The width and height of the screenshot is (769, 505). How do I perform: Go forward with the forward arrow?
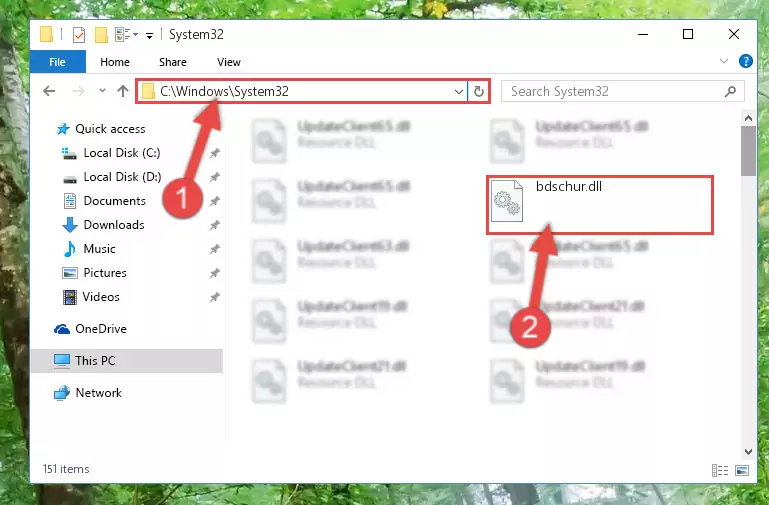point(78,91)
